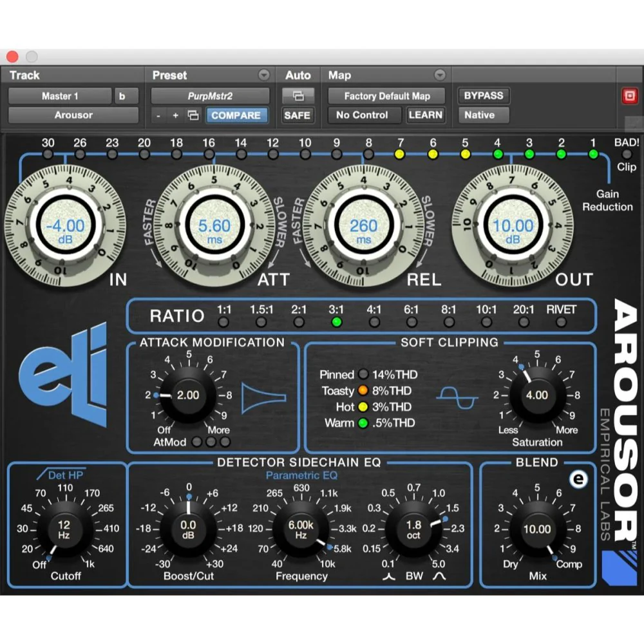This screenshot has width=644, height=644.
Task: Click the OUT output gain knob
Action: tap(513, 225)
